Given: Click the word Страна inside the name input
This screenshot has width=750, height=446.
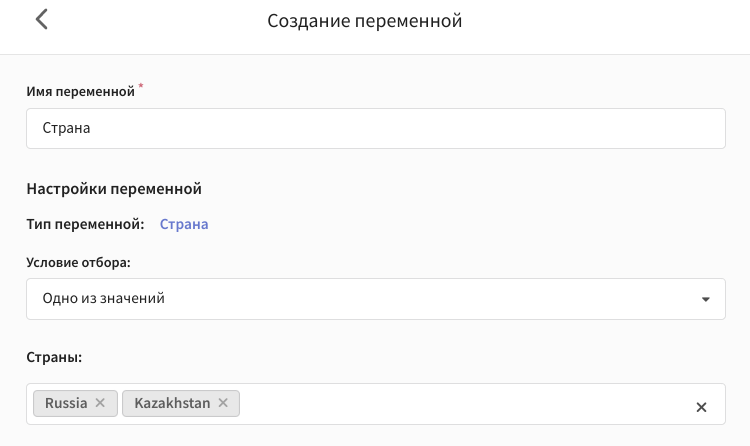Looking at the screenshot, I should click(66, 128).
